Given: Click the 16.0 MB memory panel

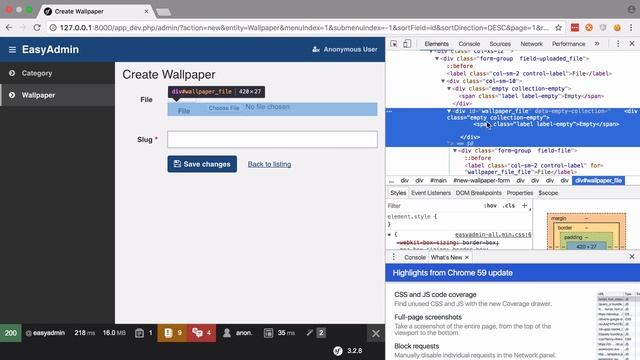Looking at the screenshot, I should click(114, 333).
